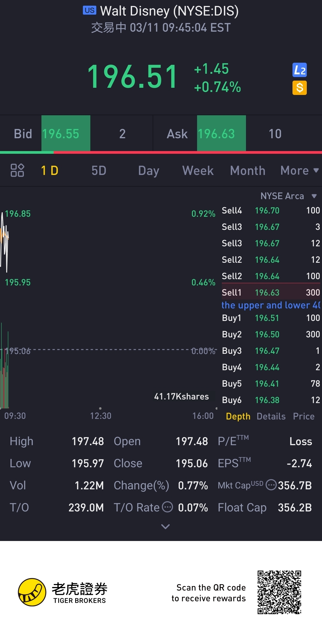Tap the Buy4 196.44 order row

click(x=271, y=367)
